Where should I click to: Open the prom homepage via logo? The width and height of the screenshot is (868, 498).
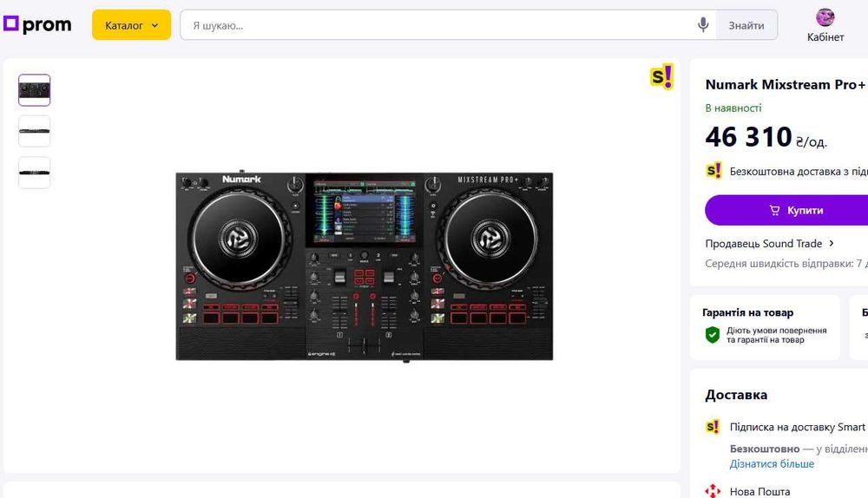click(x=37, y=24)
